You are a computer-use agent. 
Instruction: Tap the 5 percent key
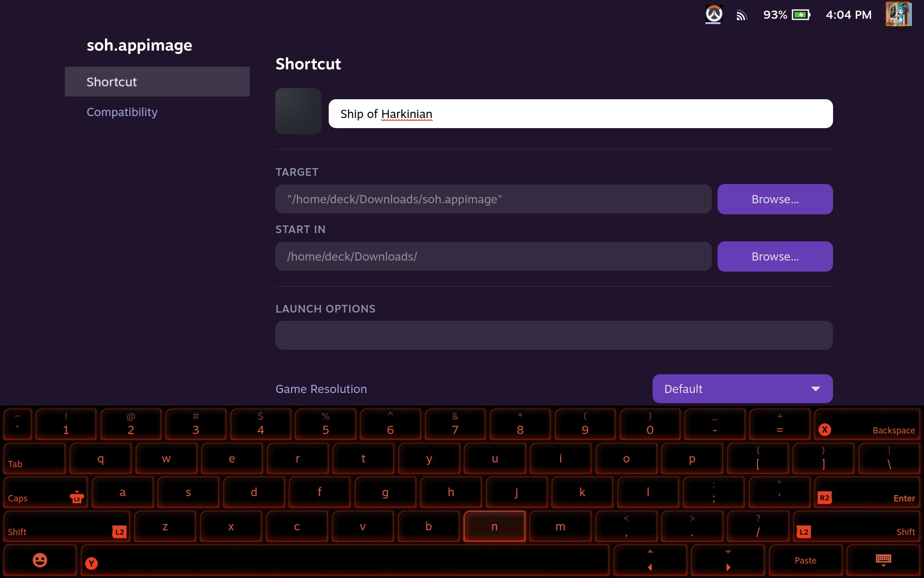pyautogui.click(x=326, y=424)
